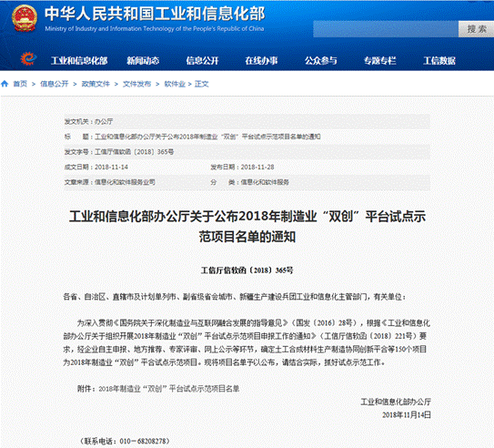Viewport: 494px width, 448px height.
Task: Select the 专题专栏 navigation item
Action: click(379, 60)
